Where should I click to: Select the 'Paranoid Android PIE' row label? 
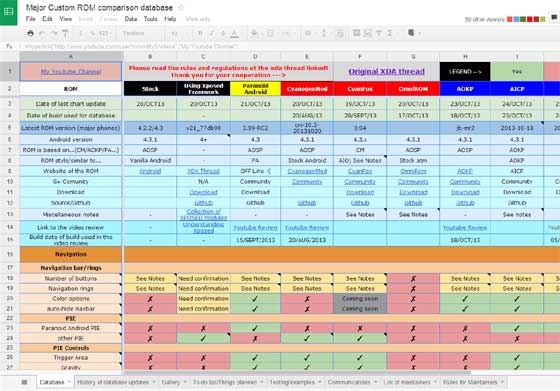[x=71, y=328]
